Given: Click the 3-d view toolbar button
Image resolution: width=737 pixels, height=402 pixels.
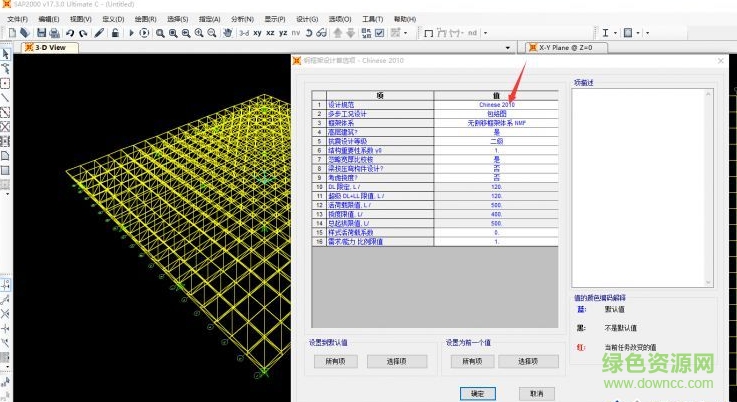Looking at the screenshot, I should (243, 33).
